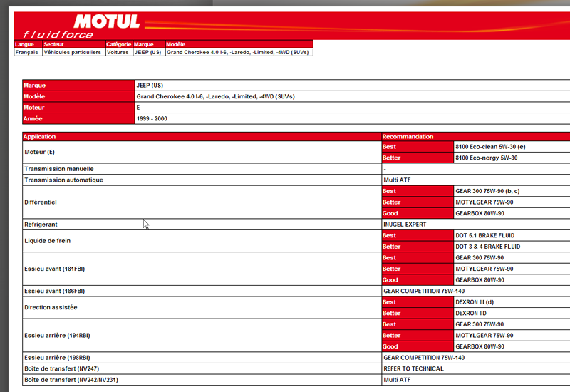Image resolution: width=570 pixels, height=392 pixels.
Task: Select engine code E value
Action: click(138, 108)
